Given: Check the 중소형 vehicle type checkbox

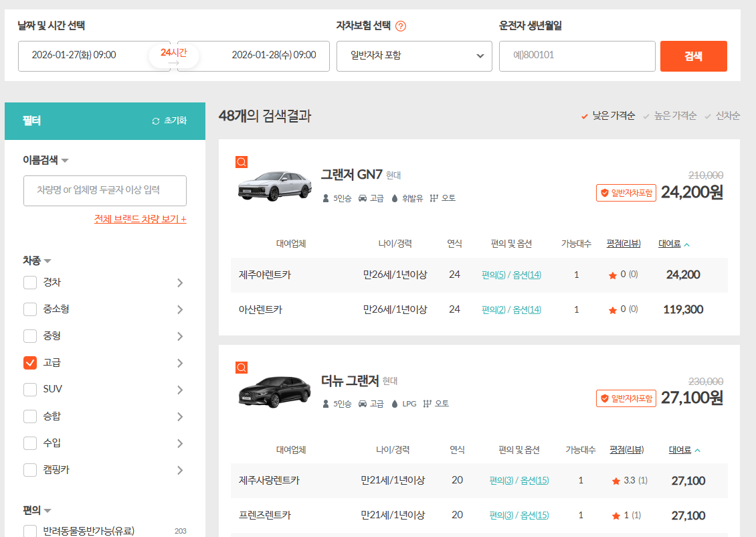Looking at the screenshot, I should [x=30, y=309].
